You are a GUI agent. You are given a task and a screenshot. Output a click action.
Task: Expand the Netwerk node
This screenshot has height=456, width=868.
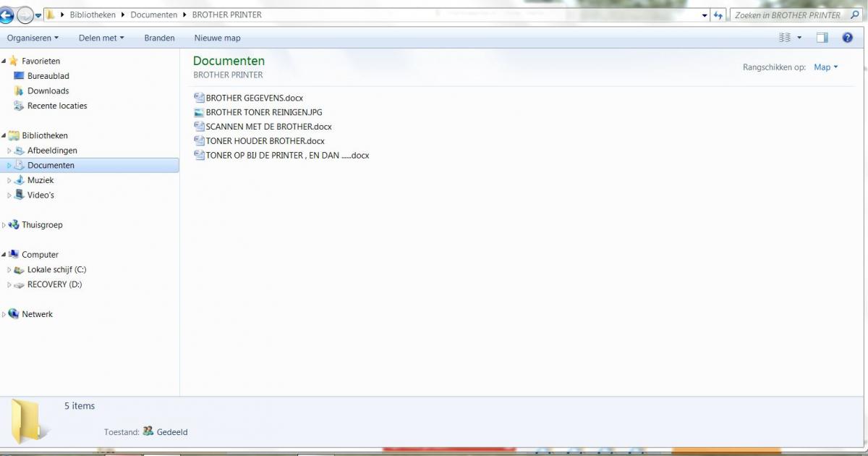(x=4, y=315)
